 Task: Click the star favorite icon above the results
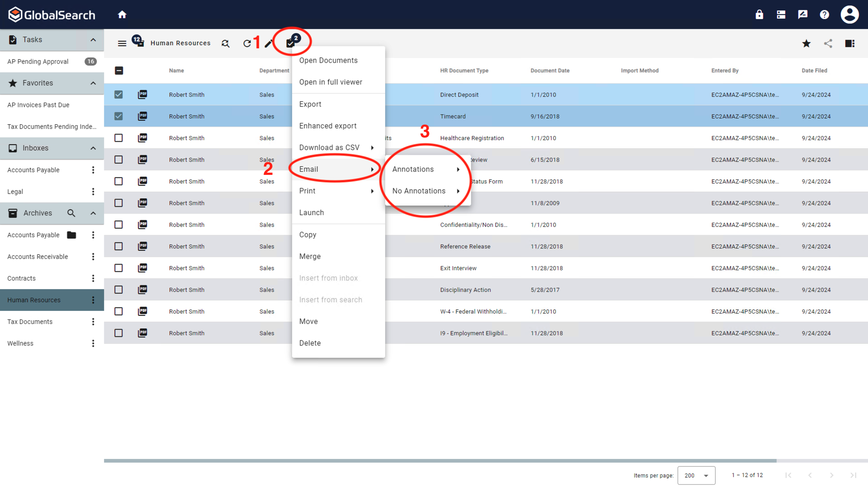click(806, 43)
